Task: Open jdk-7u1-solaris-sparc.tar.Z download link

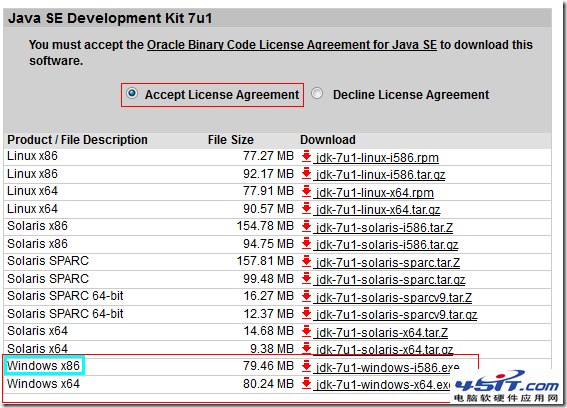Action: click(388, 263)
